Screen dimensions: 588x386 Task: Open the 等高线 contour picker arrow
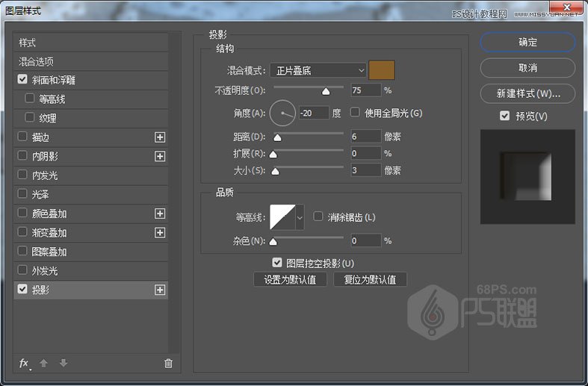tap(300, 217)
